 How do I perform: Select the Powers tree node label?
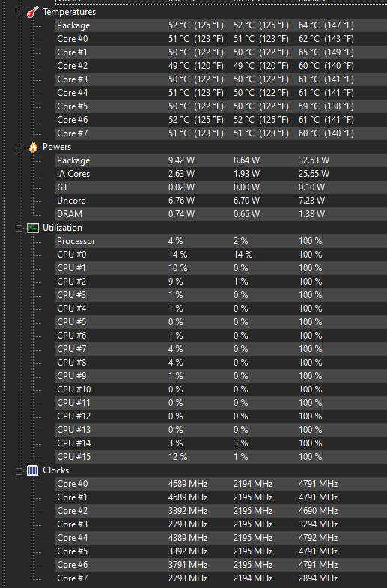click(57, 147)
